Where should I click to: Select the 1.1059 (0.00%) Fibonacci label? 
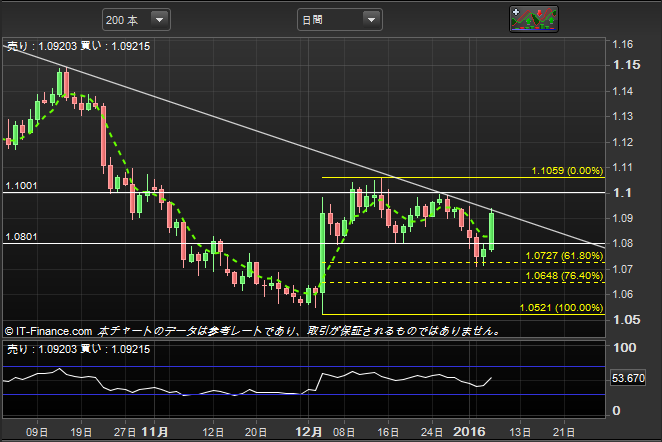click(x=567, y=171)
